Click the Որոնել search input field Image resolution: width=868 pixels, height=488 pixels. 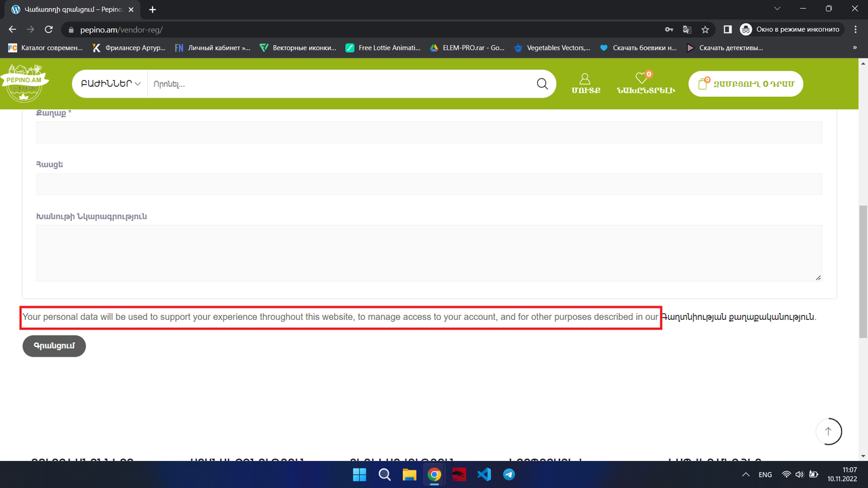tap(339, 84)
